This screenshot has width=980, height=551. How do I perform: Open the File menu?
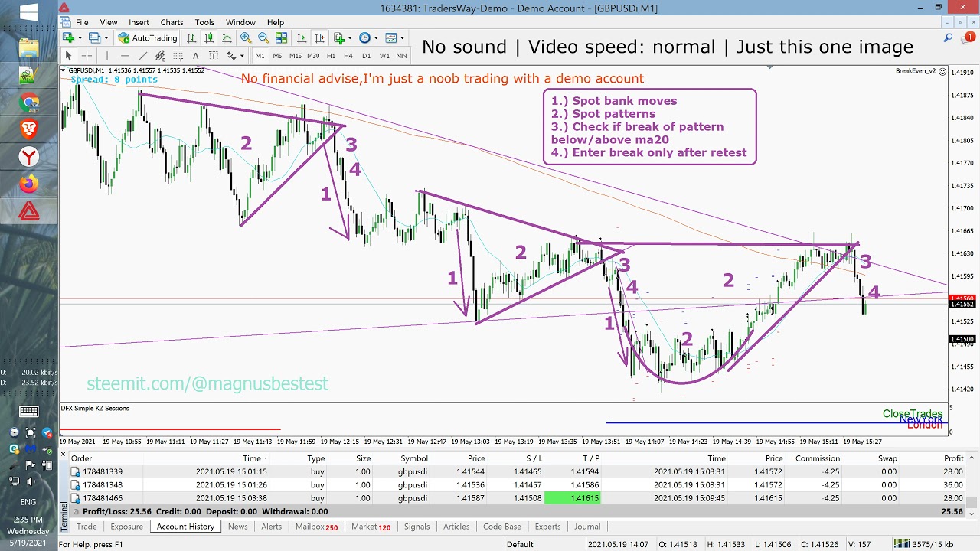[82, 22]
